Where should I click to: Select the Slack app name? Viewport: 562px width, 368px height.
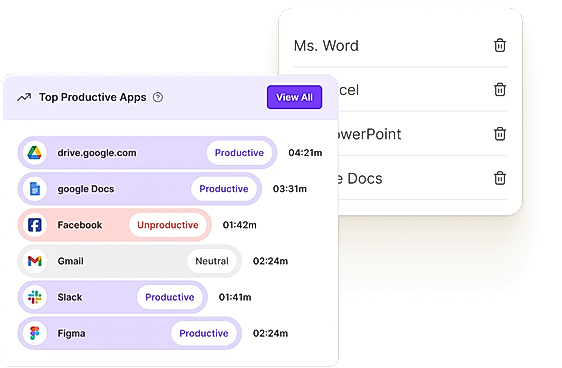coord(70,297)
